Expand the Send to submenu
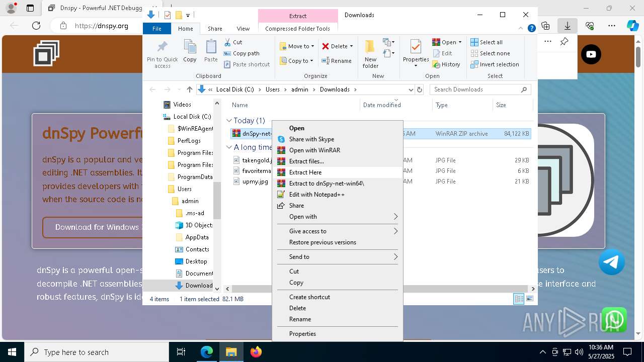Screen dimensions: 644x362 coord(337,257)
